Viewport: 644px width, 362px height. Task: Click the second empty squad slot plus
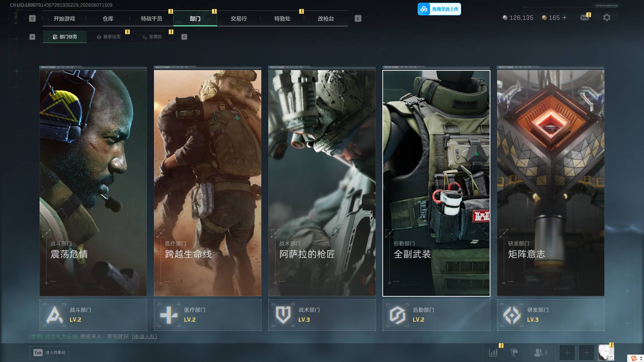586,353
